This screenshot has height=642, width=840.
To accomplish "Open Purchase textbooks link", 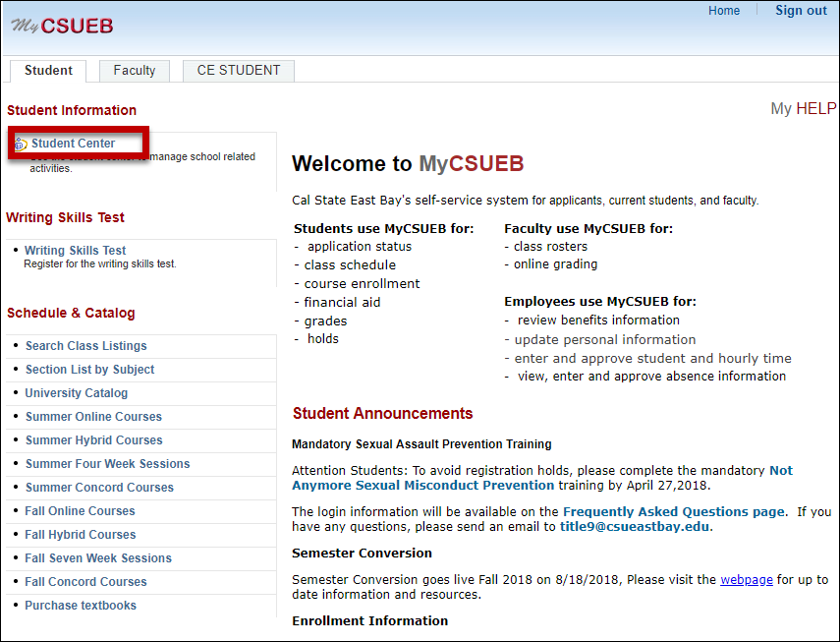I will (x=81, y=605).
